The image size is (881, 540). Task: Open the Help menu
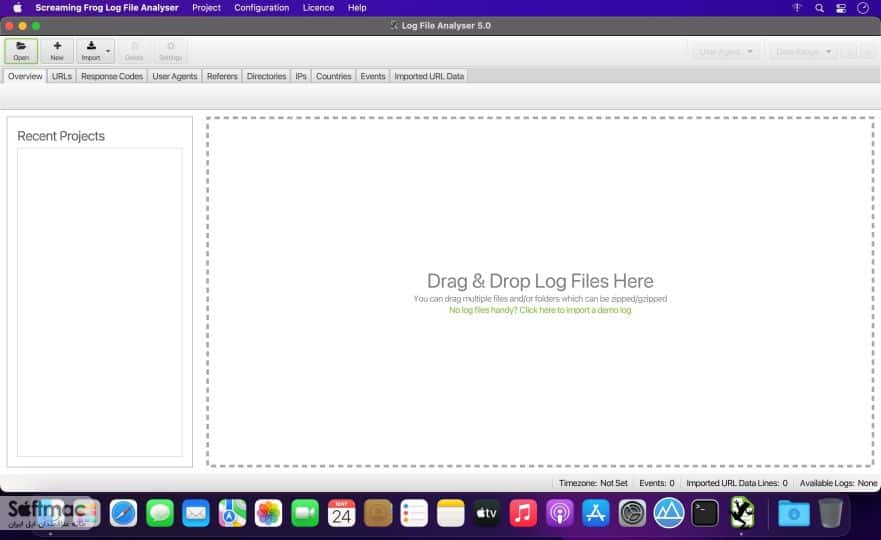click(357, 8)
